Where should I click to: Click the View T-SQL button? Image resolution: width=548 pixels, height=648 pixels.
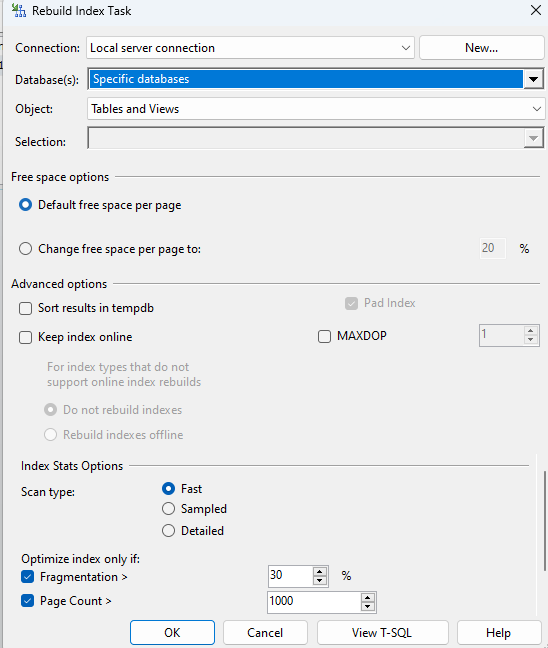click(382, 633)
